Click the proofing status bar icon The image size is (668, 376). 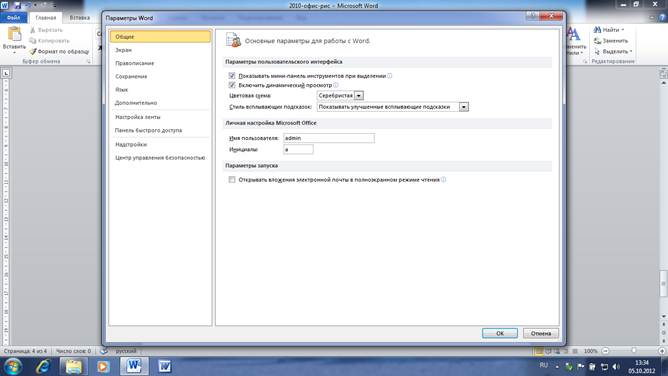(104, 351)
